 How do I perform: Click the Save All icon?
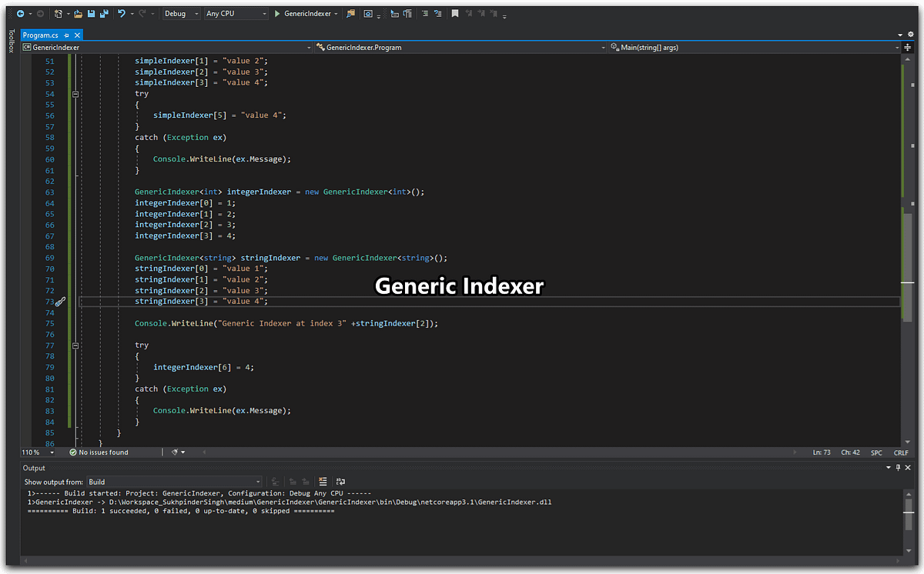point(106,13)
